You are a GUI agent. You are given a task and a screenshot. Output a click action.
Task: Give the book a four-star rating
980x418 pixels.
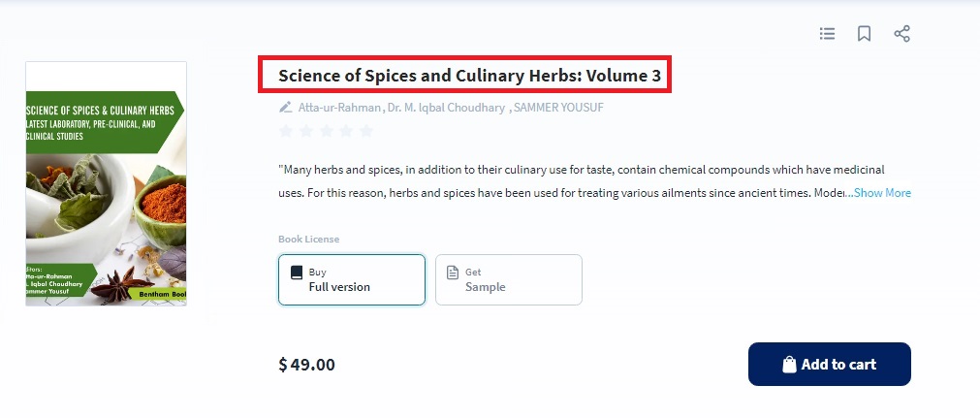[x=346, y=131]
